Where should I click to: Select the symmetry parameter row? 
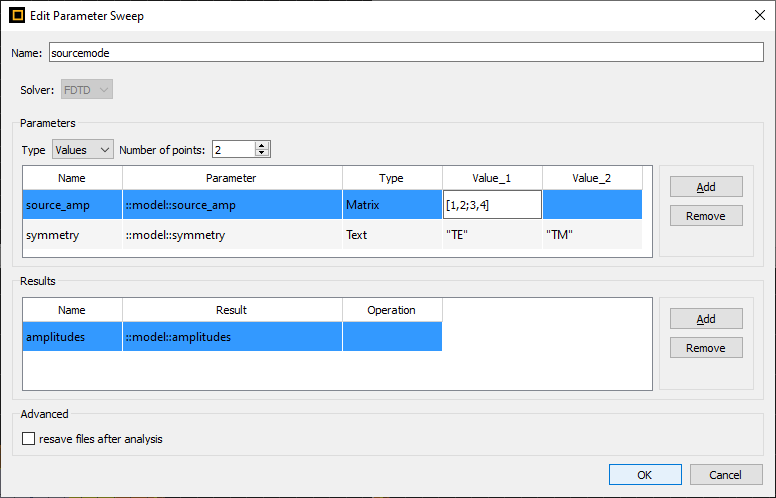pyautogui.click(x=72, y=235)
